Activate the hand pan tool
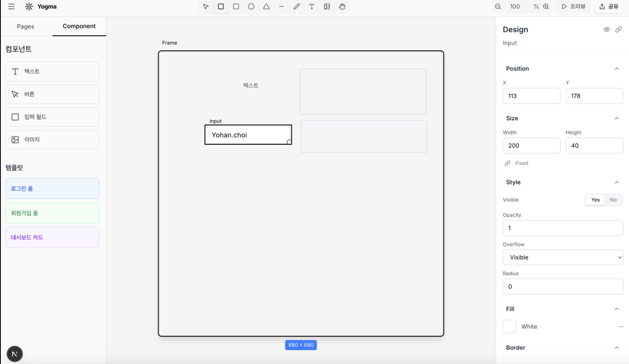The height and width of the screenshot is (364, 629). tap(342, 7)
